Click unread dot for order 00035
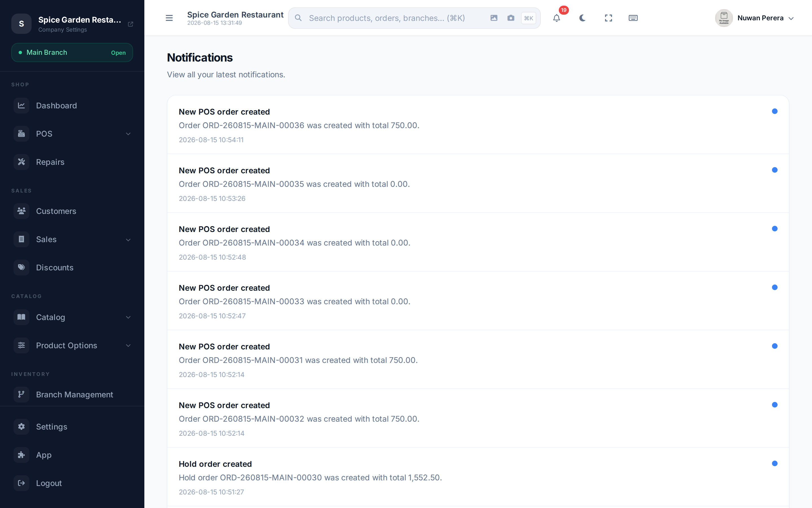812x508 pixels. pos(775,170)
